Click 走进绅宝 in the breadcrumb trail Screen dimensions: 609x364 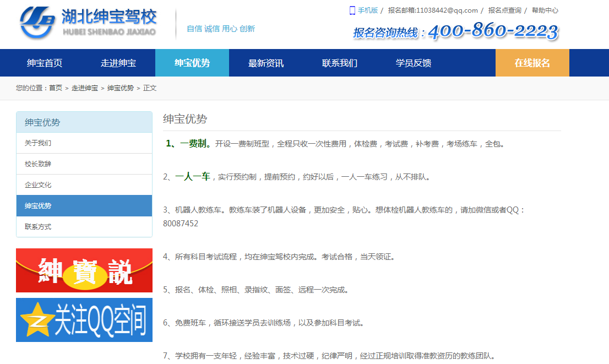(84, 88)
